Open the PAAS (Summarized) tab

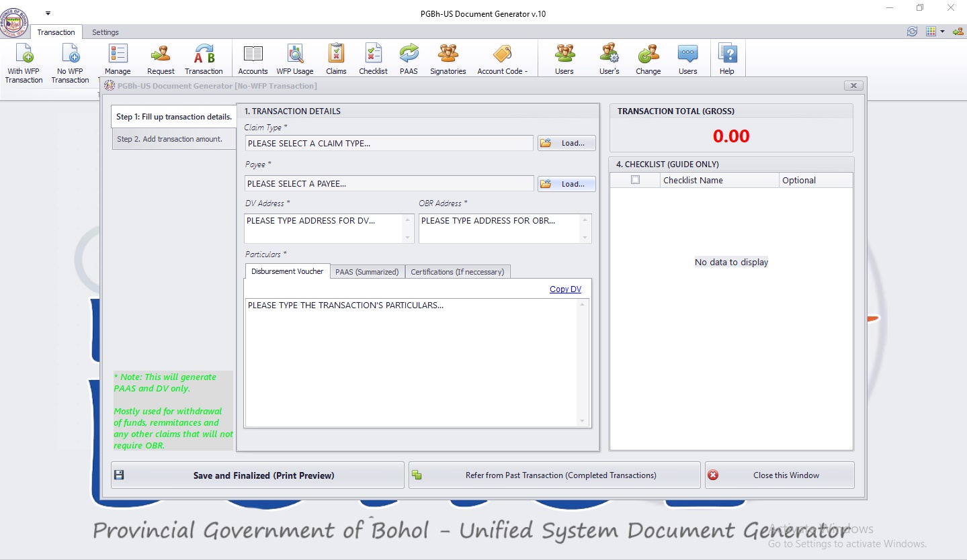coord(367,272)
